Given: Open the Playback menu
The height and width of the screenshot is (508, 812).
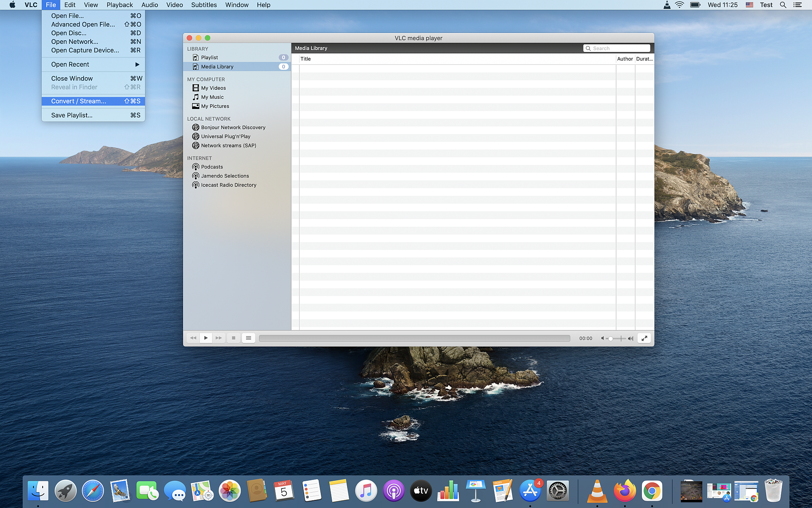Looking at the screenshot, I should pyautogui.click(x=119, y=5).
